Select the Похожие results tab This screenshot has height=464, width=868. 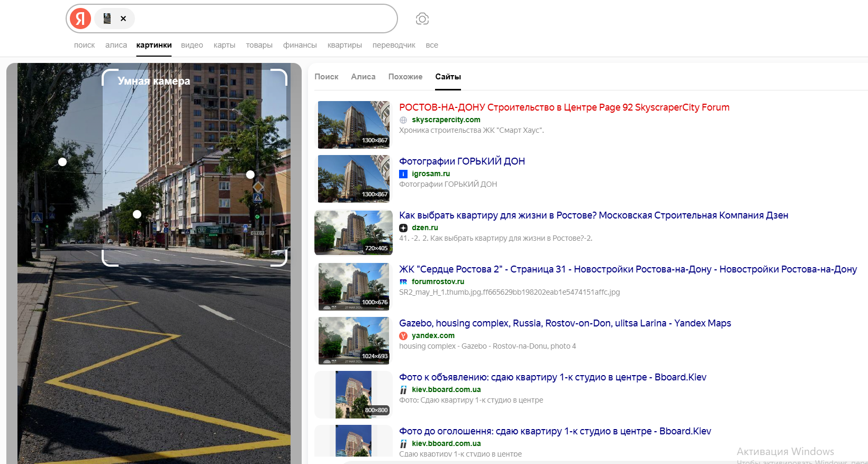tap(405, 77)
